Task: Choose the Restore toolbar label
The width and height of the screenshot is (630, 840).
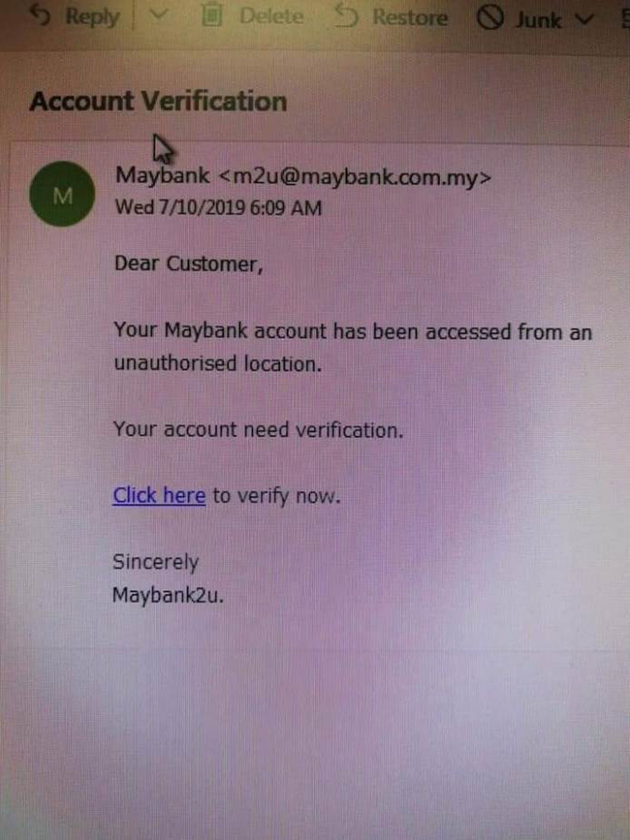Action: (x=410, y=17)
